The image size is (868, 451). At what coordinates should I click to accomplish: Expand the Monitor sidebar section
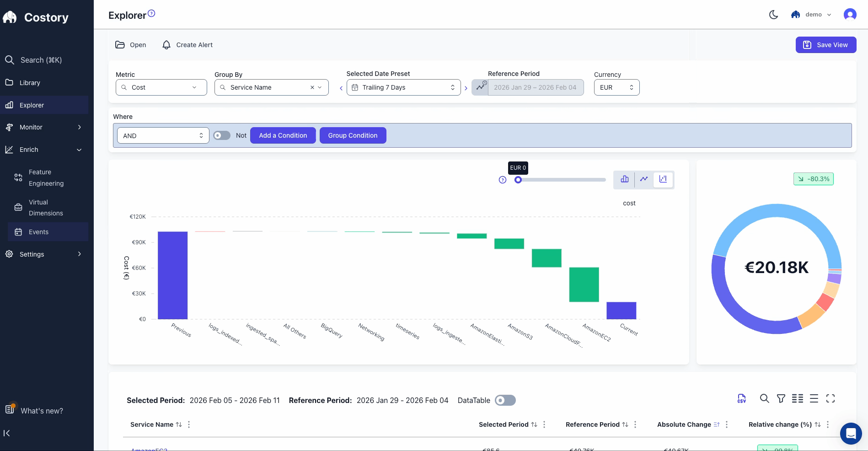click(44, 127)
